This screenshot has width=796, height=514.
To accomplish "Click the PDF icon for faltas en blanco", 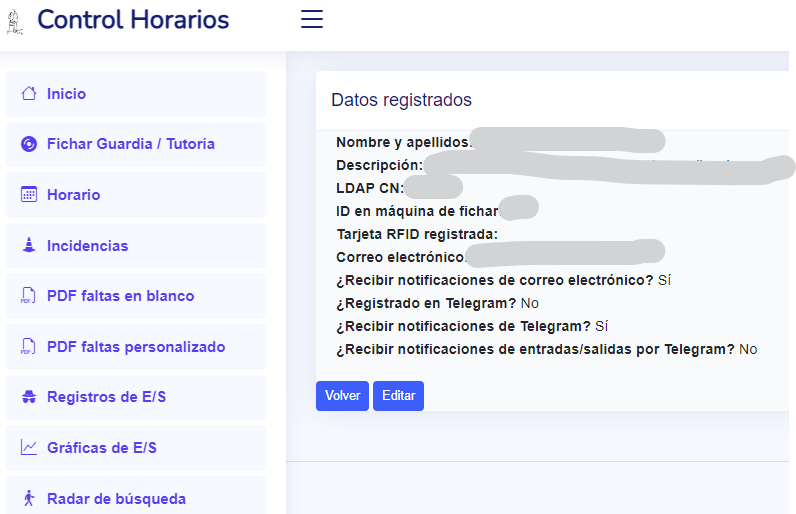I will tap(28, 295).
